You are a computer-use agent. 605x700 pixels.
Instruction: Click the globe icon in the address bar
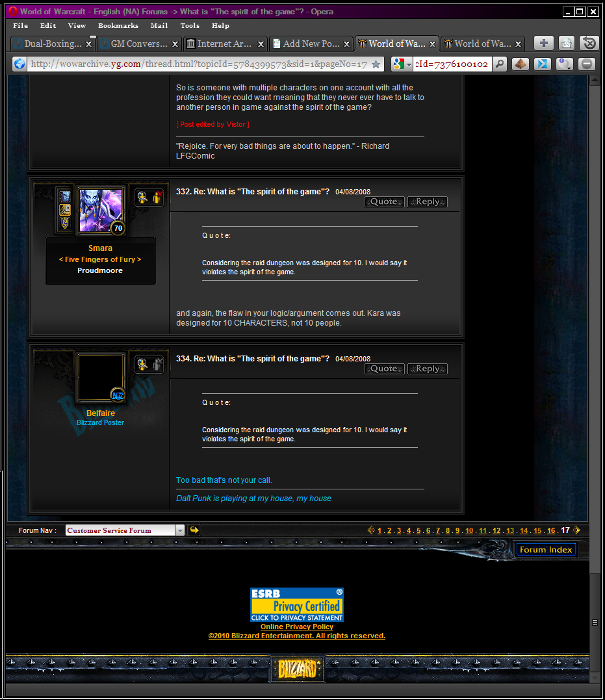click(x=19, y=64)
